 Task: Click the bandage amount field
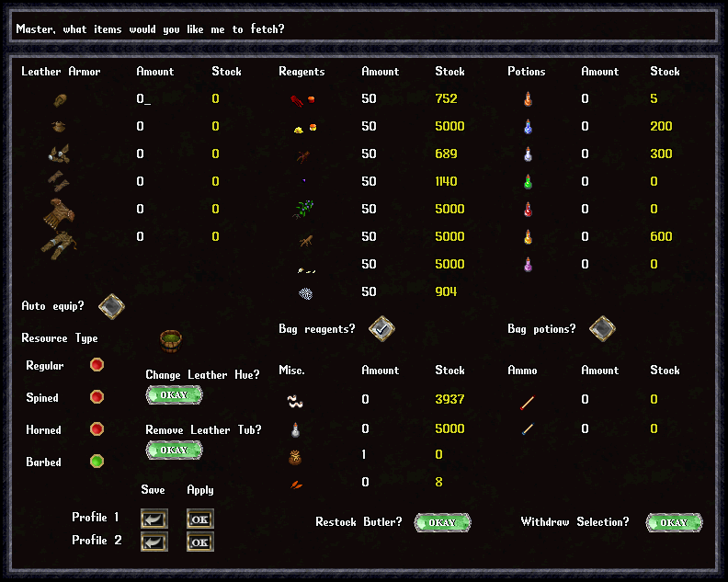click(x=366, y=399)
